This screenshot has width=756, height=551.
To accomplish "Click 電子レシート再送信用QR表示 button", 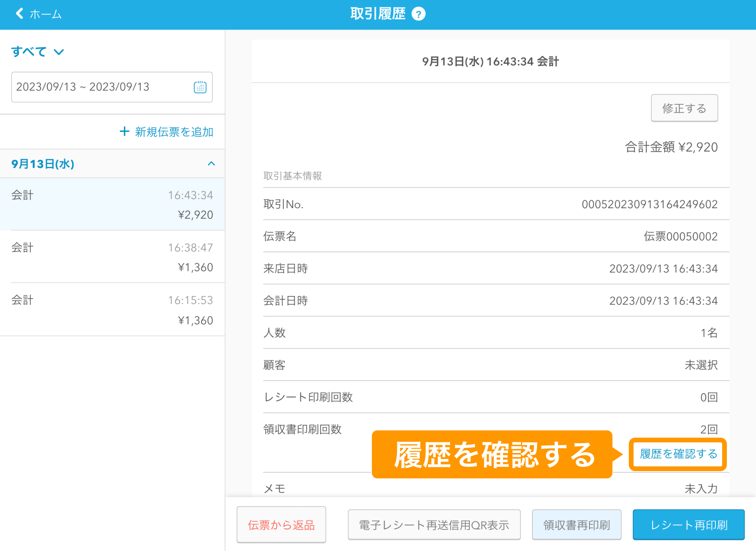I will click(434, 525).
